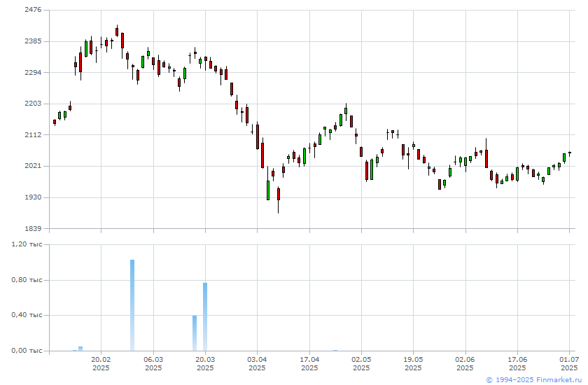The image size is (588, 385).
Task: Click the Finmarket.ru copyright text
Action: click(x=534, y=380)
